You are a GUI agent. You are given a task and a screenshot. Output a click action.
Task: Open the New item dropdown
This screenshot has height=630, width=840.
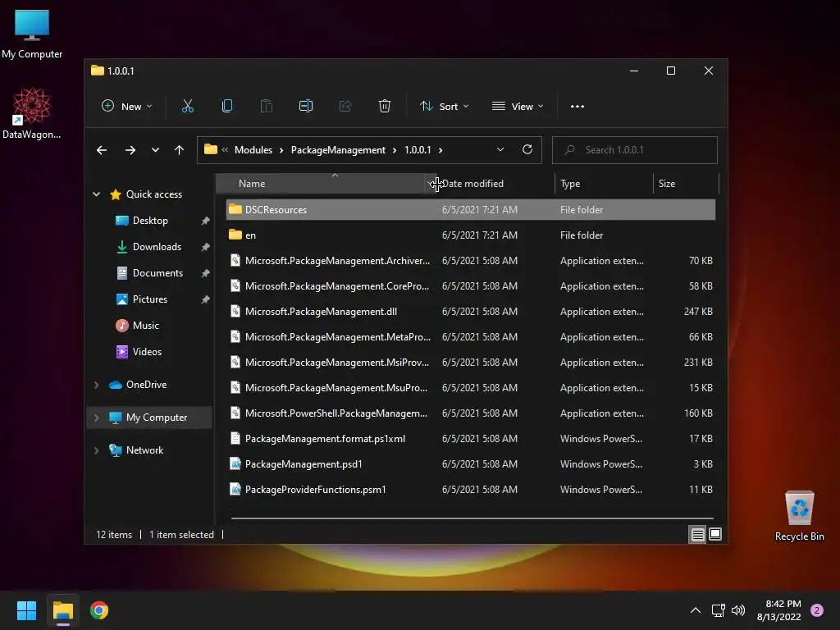click(x=127, y=106)
